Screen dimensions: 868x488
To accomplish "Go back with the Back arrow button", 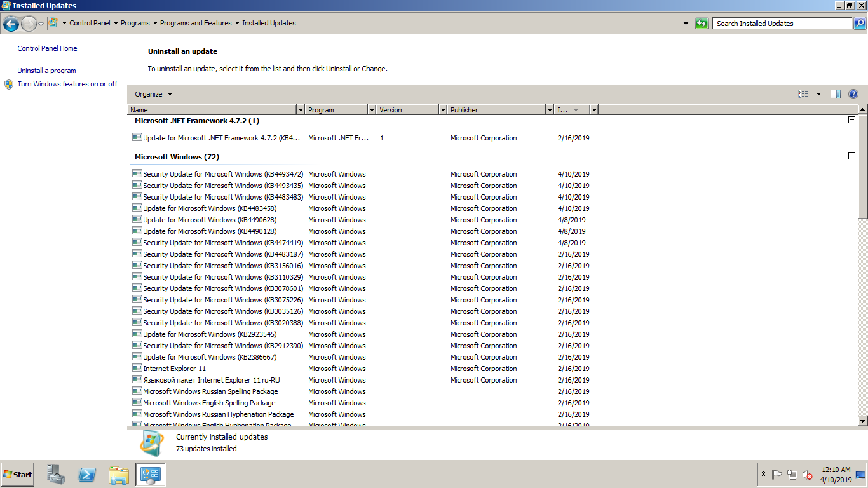I will [11, 24].
